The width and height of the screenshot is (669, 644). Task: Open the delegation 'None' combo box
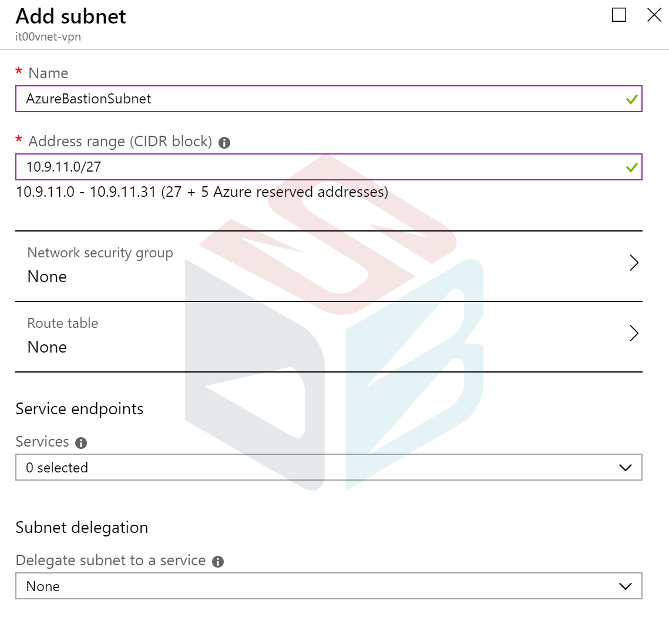click(328, 586)
